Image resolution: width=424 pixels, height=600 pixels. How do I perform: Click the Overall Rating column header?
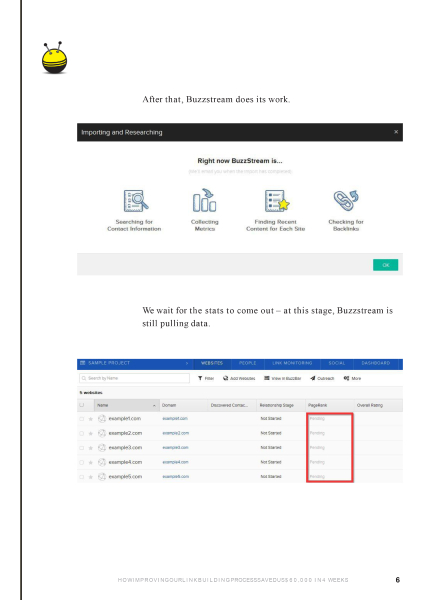point(378,405)
